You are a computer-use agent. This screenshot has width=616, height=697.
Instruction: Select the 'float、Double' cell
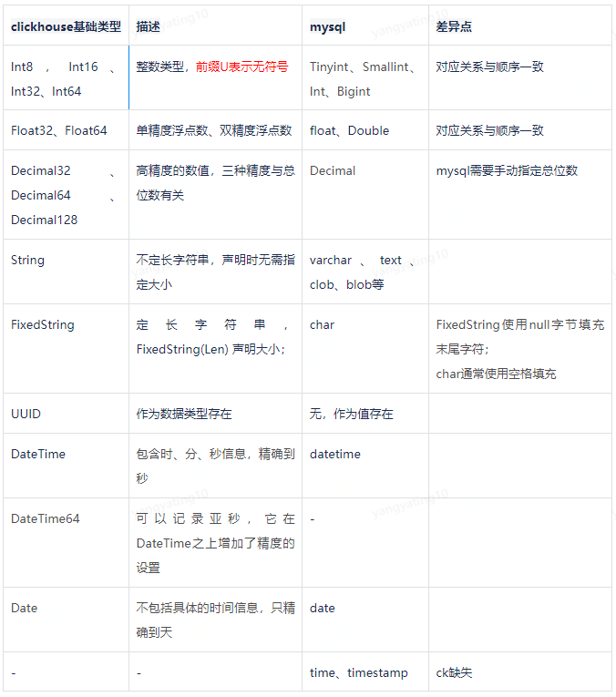click(x=364, y=130)
